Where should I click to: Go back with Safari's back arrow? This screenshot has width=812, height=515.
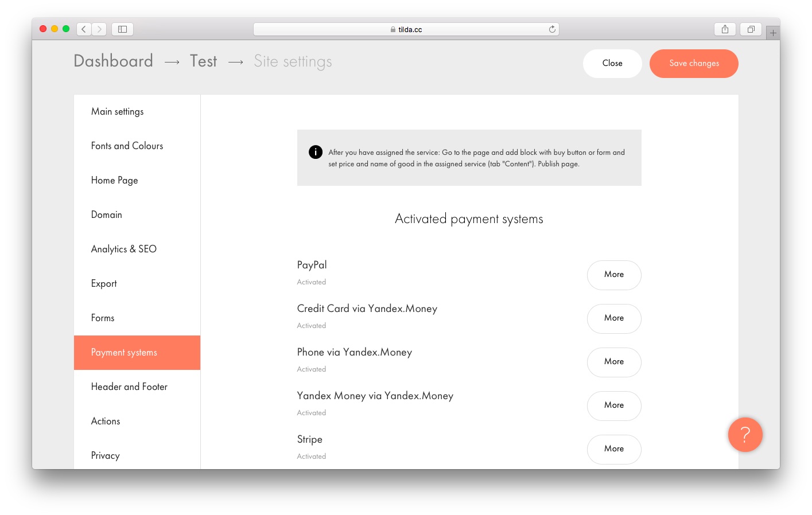pyautogui.click(x=84, y=29)
